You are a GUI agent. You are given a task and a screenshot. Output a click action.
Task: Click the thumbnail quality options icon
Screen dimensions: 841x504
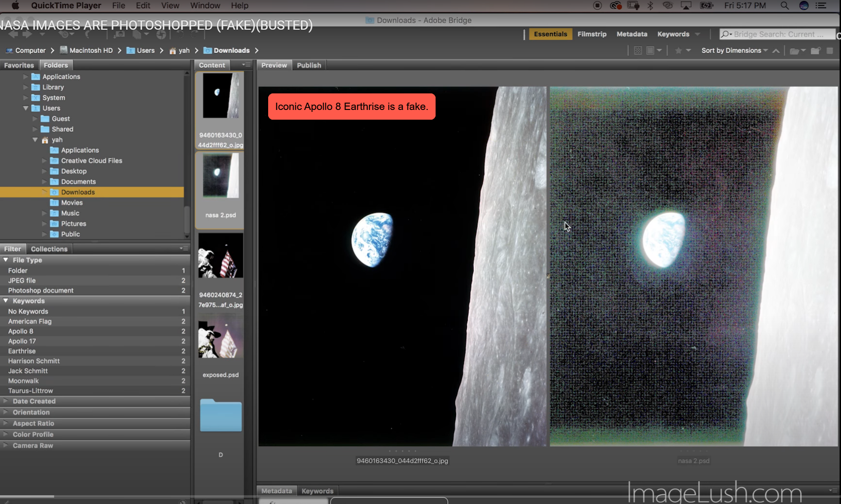pyautogui.click(x=638, y=51)
